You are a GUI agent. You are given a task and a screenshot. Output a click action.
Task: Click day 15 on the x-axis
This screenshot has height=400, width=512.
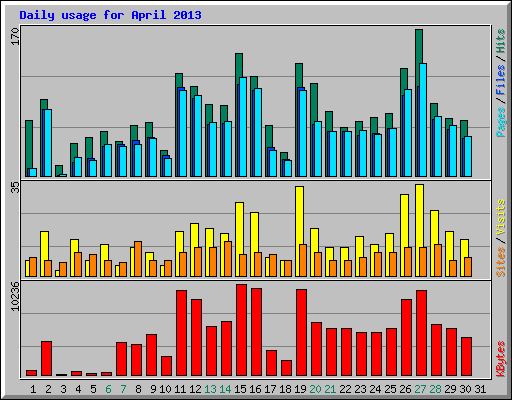240,389
